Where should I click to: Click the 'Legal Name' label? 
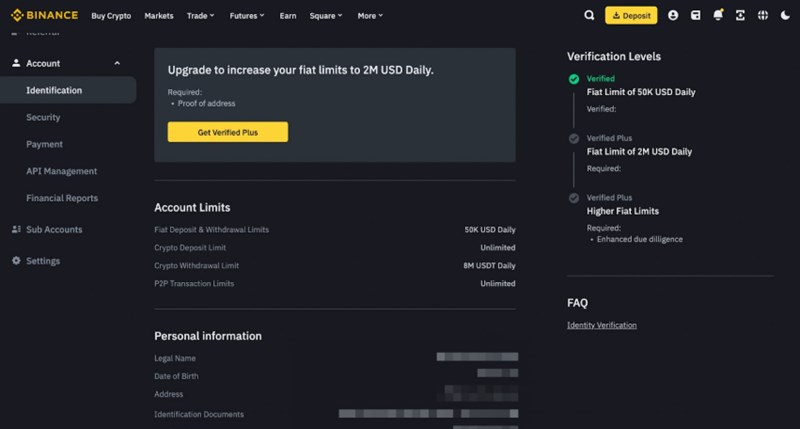point(175,359)
